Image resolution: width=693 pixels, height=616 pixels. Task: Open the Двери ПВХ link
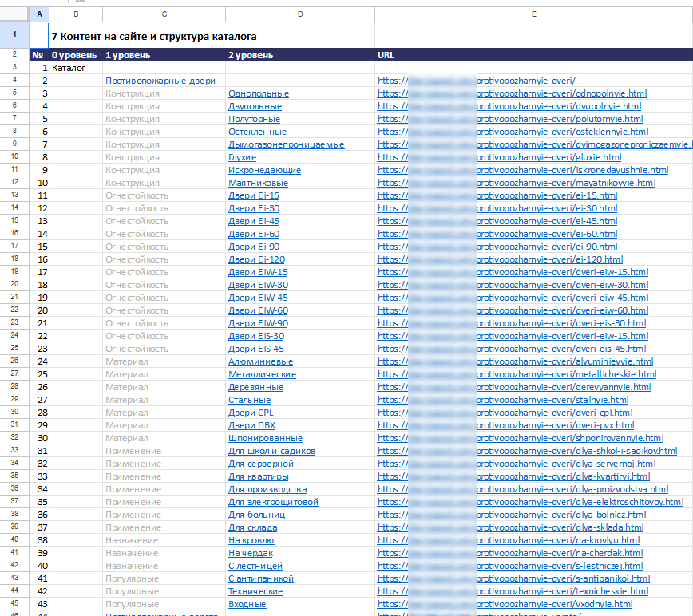click(x=251, y=425)
